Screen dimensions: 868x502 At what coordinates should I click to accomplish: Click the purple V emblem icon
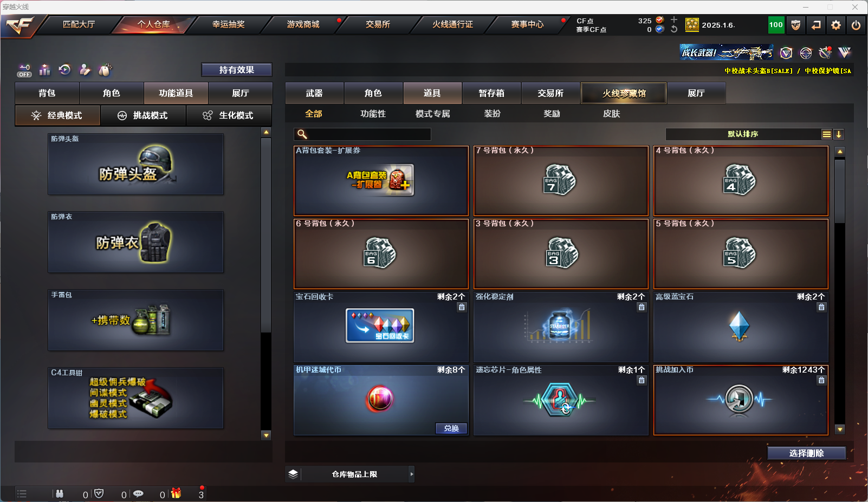pos(844,53)
